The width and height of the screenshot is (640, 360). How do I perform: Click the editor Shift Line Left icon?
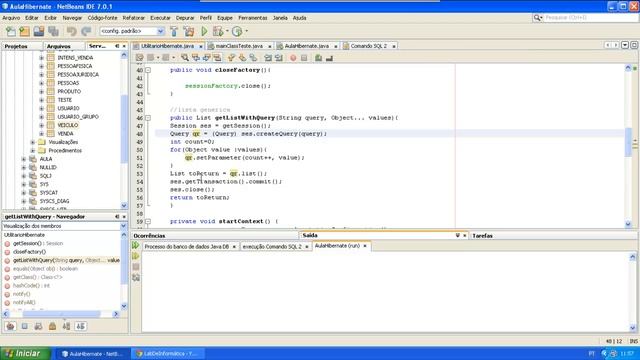(x=268, y=58)
